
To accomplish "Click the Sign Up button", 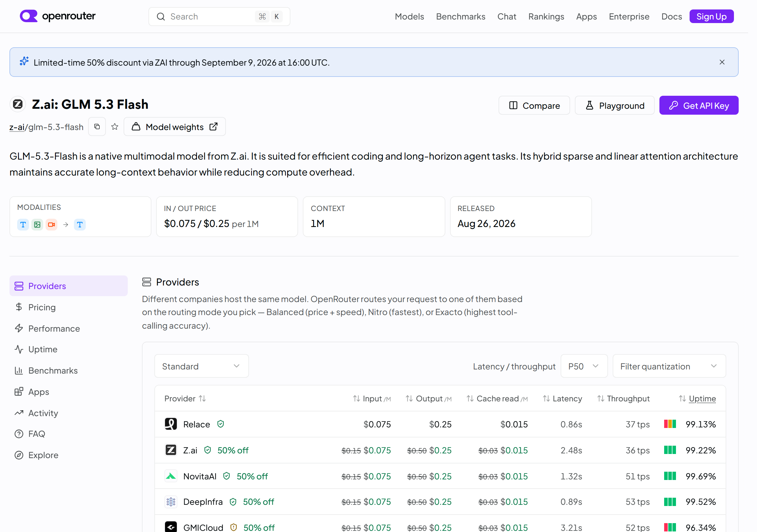I will coord(711,17).
